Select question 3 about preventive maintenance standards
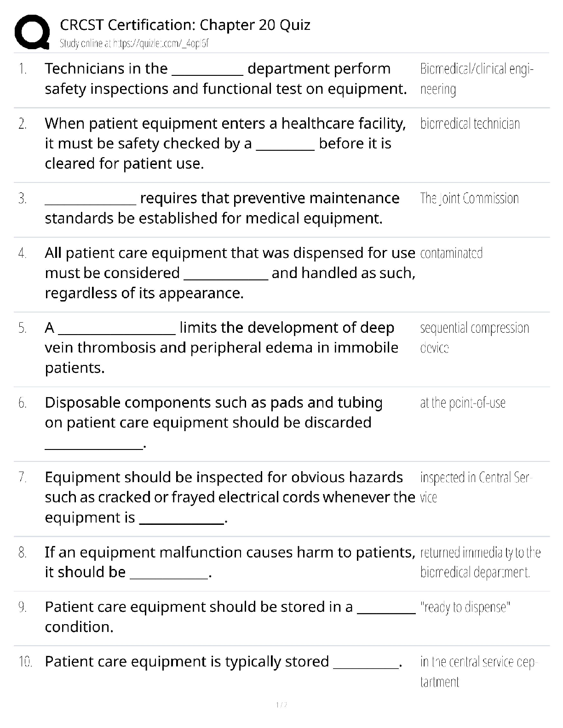 point(222,208)
